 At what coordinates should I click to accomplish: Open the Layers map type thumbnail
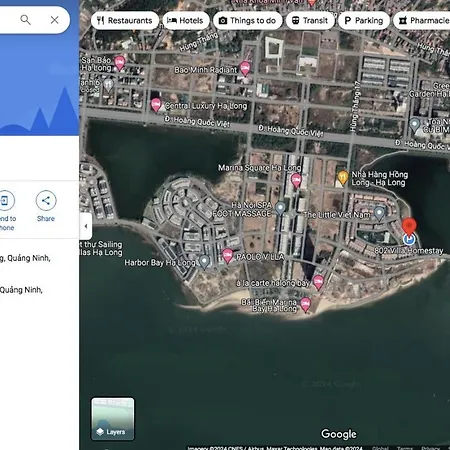click(x=113, y=419)
